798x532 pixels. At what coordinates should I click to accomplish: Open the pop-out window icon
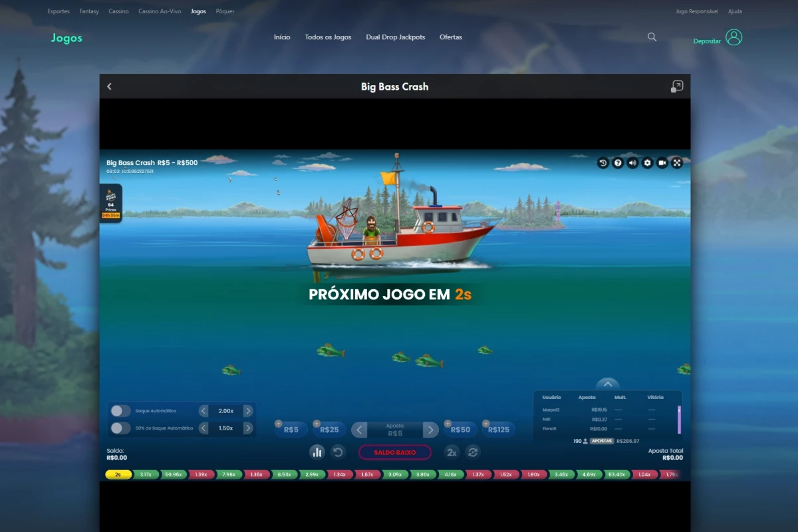tap(677, 86)
